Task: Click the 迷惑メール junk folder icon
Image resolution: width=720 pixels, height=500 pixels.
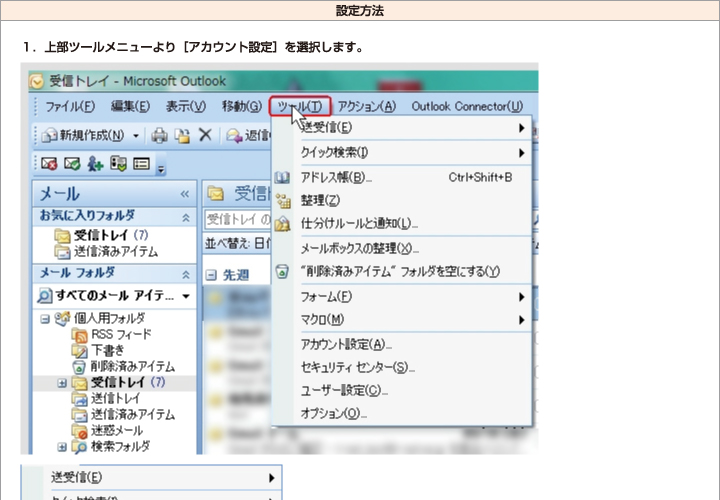Action: 80,431
